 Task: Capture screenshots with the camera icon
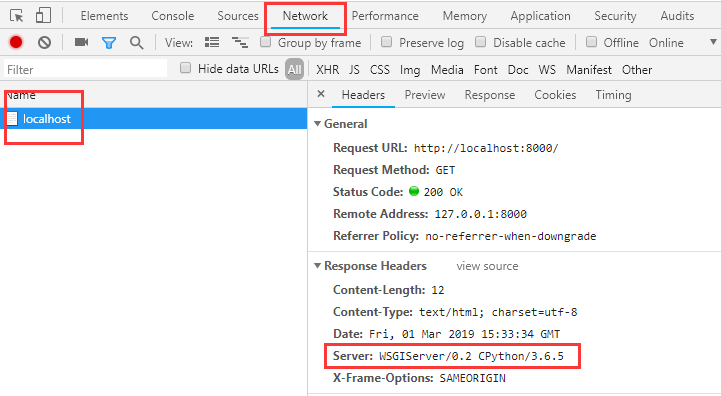[81, 42]
